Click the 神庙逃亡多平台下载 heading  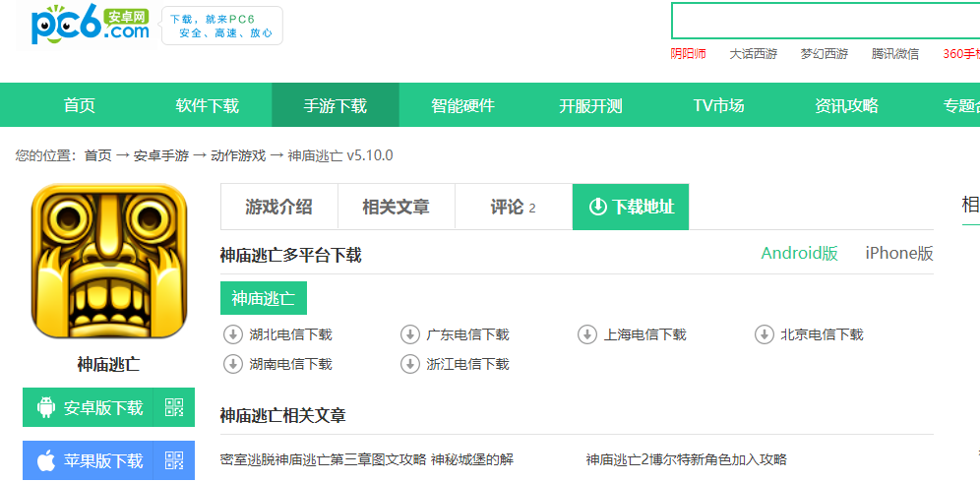(290, 255)
